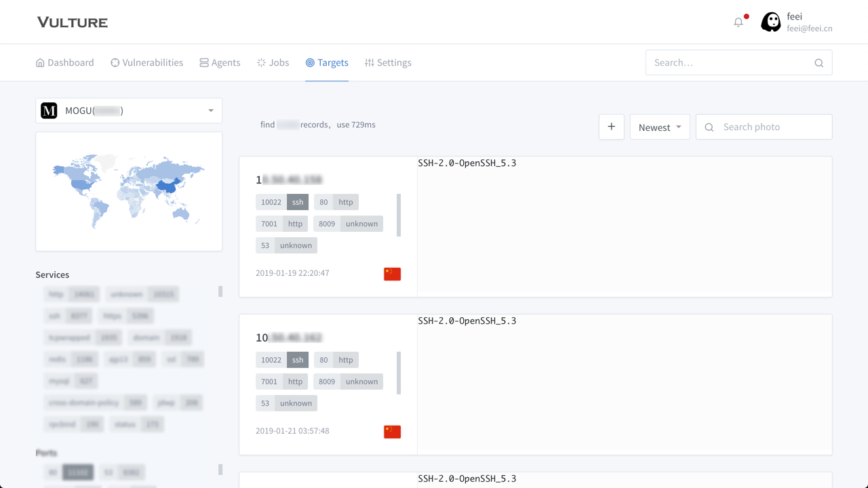Click the Vulture logo
The height and width of the screenshot is (488, 868).
pyautogui.click(x=73, y=22)
